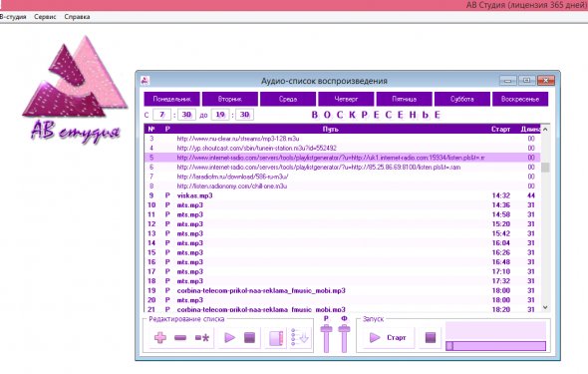Click the playlist scrollbar up arrow
Screen dimensions: 588x374
[545, 129]
